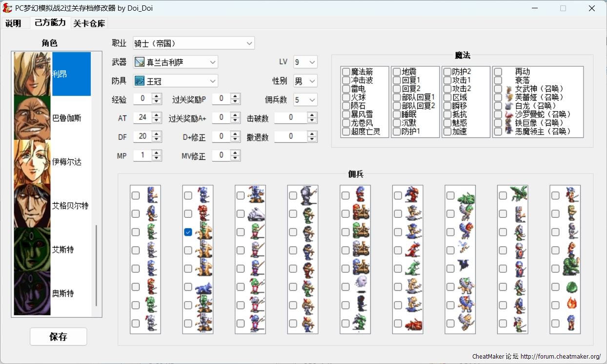Tick the 瞬移 magic checkbox
This screenshot has height=364, width=607.
(447, 106)
